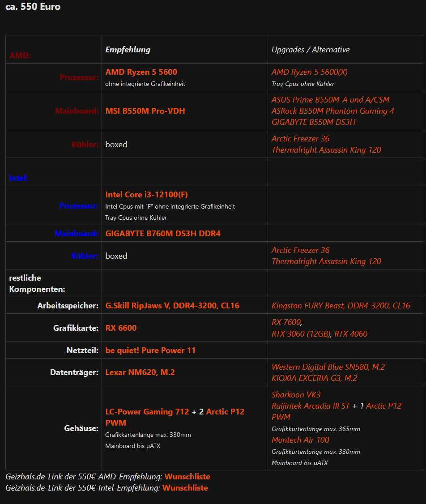Click the 'Netzteil:' row label
426x504 pixels.
pyautogui.click(x=83, y=350)
